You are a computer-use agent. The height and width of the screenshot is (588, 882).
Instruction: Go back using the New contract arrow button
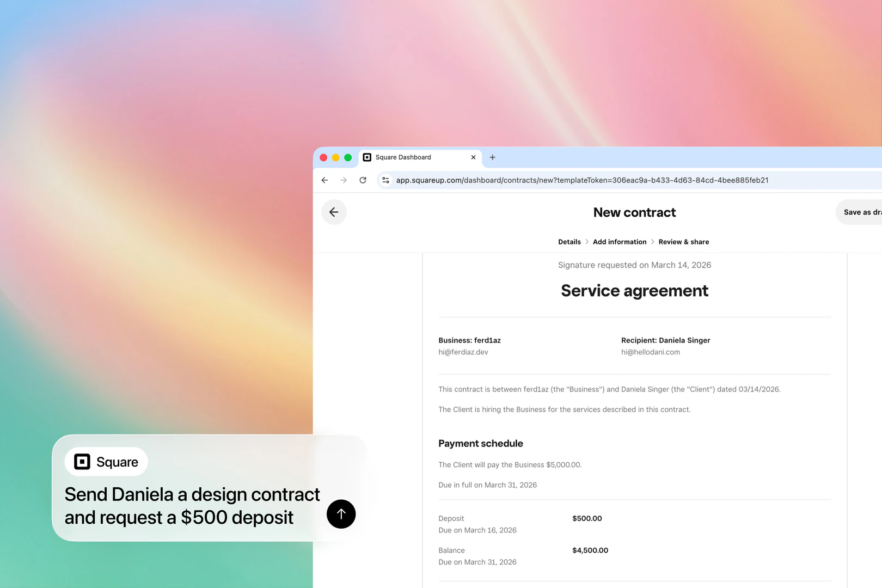click(x=334, y=212)
